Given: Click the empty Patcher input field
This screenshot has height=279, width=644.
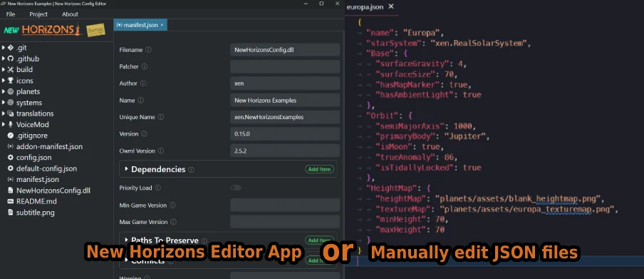Looking at the screenshot, I should point(285,66).
